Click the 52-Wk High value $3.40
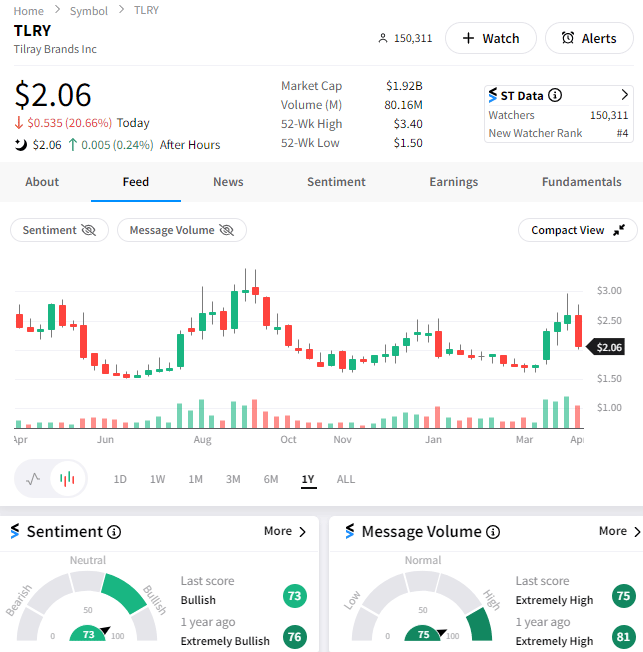Viewport: 643px width, 652px height. pyautogui.click(x=408, y=124)
